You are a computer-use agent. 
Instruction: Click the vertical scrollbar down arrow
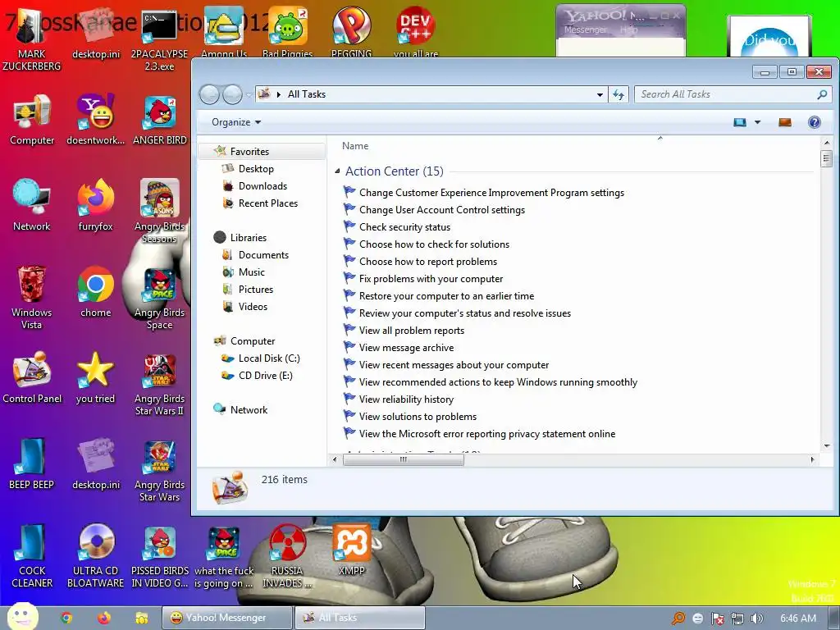[827, 446]
